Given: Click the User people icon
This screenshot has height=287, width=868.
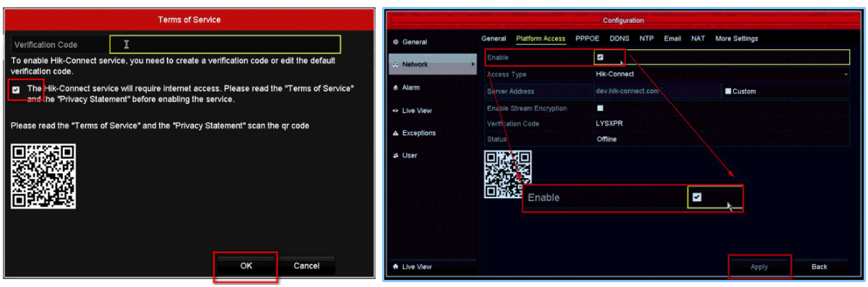Looking at the screenshot, I should point(395,155).
